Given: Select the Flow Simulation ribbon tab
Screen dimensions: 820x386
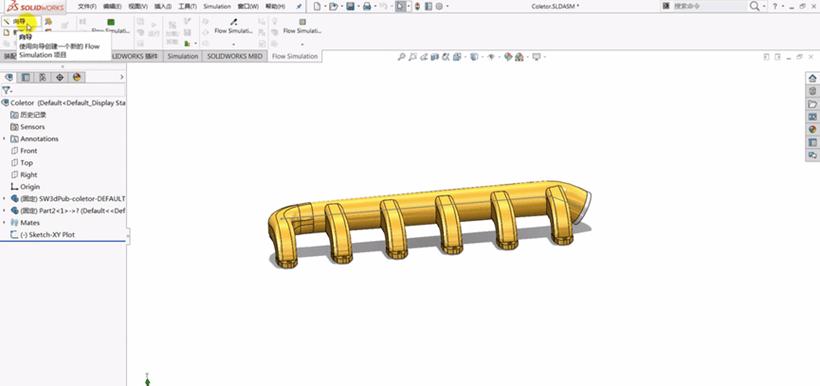Looking at the screenshot, I should (x=295, y=56).
